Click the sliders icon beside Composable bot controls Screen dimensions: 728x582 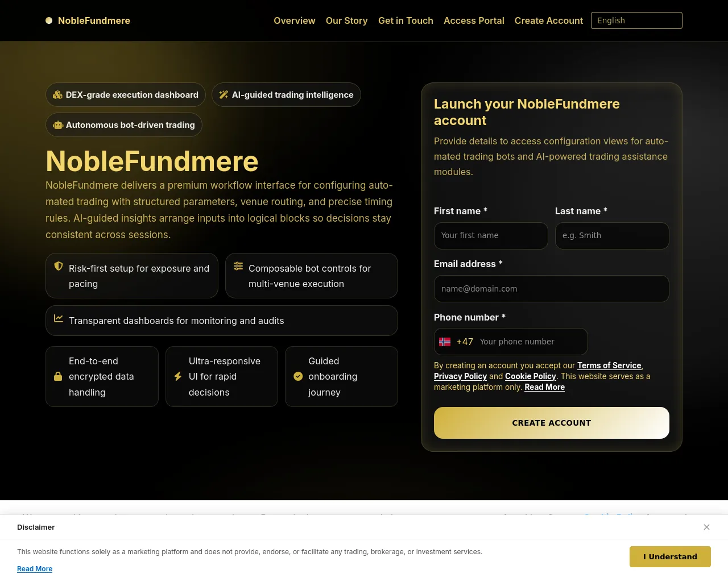click(238, 266)
